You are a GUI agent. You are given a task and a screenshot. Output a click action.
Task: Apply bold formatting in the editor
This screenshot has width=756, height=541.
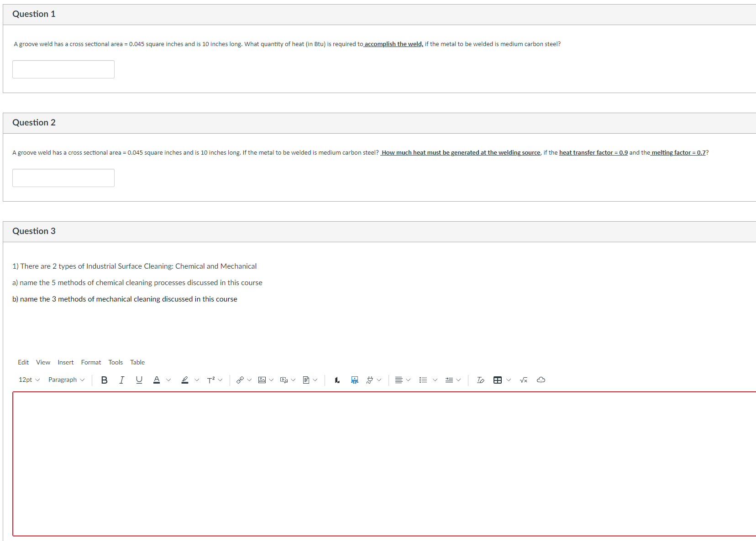point(105,380)
